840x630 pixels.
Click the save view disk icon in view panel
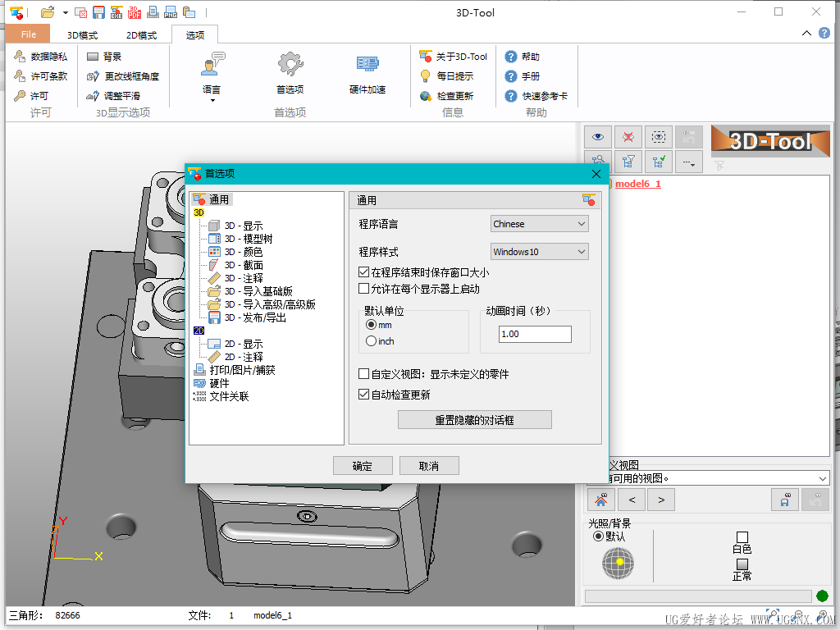785,500
